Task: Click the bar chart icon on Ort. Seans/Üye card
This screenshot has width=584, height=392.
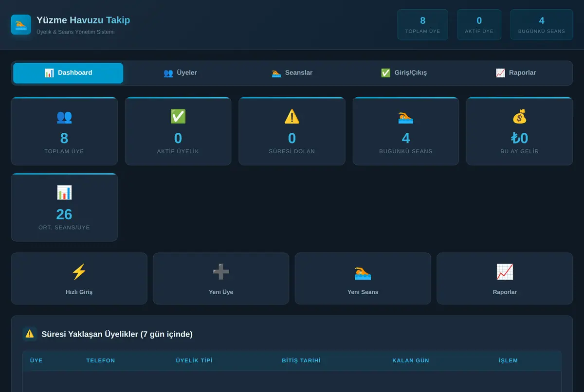Action: click(x=64, y=193)
